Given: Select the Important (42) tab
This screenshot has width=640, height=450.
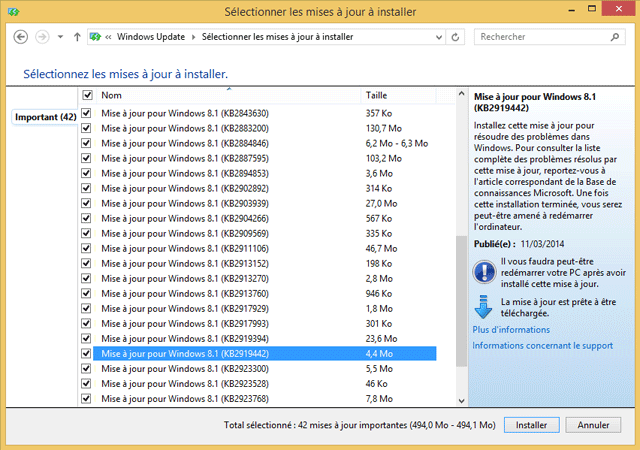Looking at the screenshot, I should pos(46,117).
